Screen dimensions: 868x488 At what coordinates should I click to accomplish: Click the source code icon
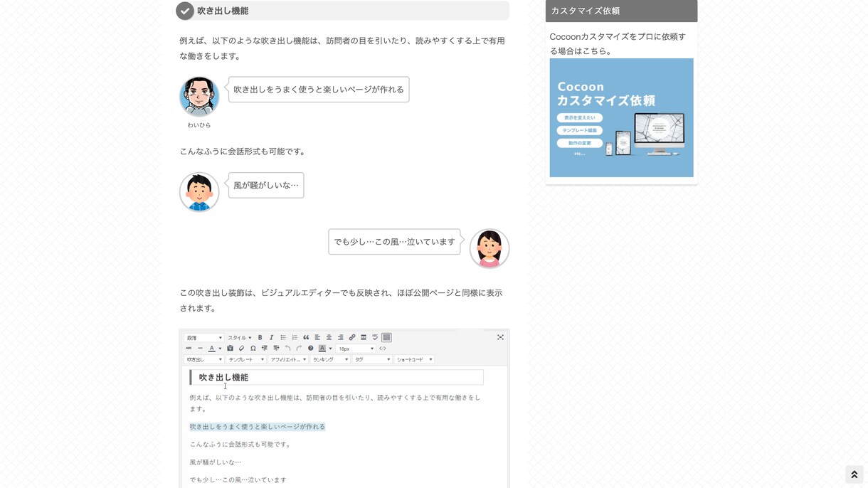383,349
